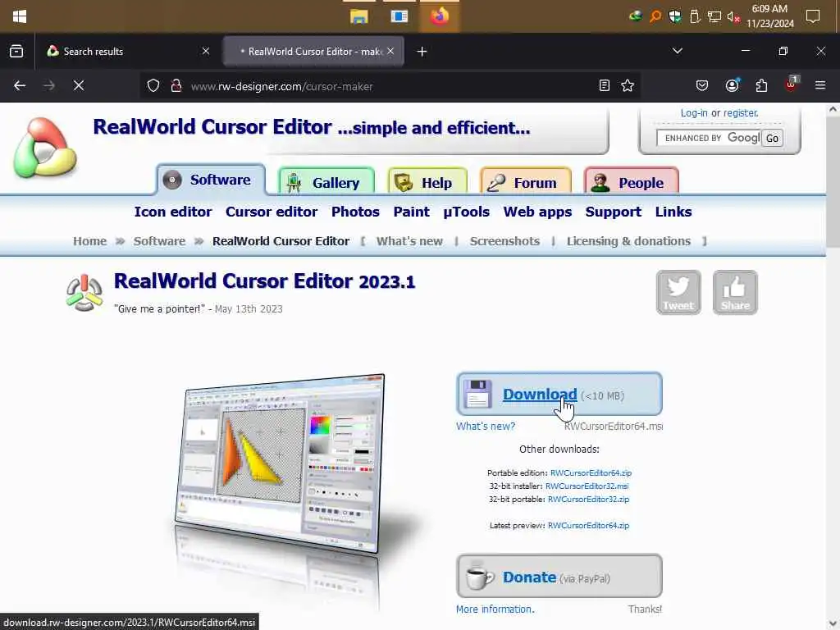Click the cursor editor screenshot thumbnail
The width and height of the screenshot is (840, 630).
pos(279,463)
